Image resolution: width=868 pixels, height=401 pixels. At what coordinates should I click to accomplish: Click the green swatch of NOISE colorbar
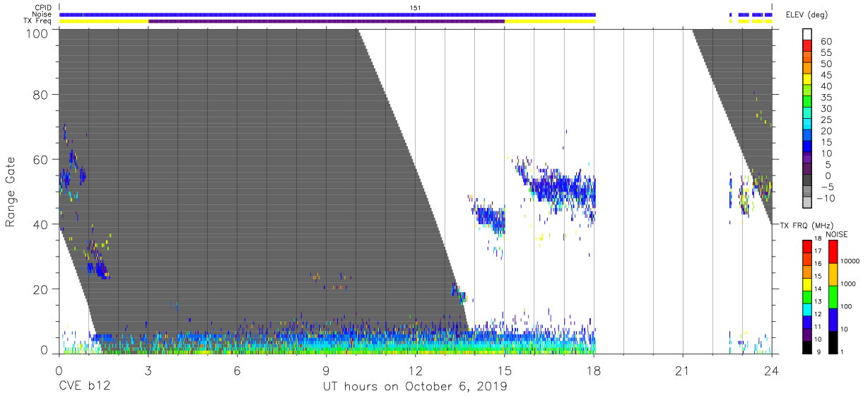point(833,297)
